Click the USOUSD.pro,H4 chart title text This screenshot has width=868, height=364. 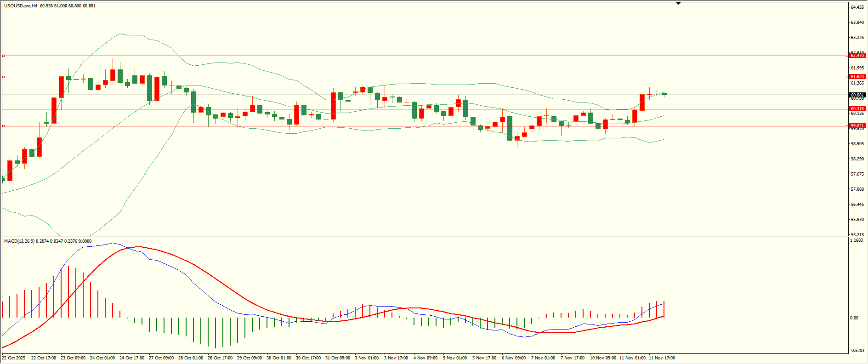click(x=21, y=6)
